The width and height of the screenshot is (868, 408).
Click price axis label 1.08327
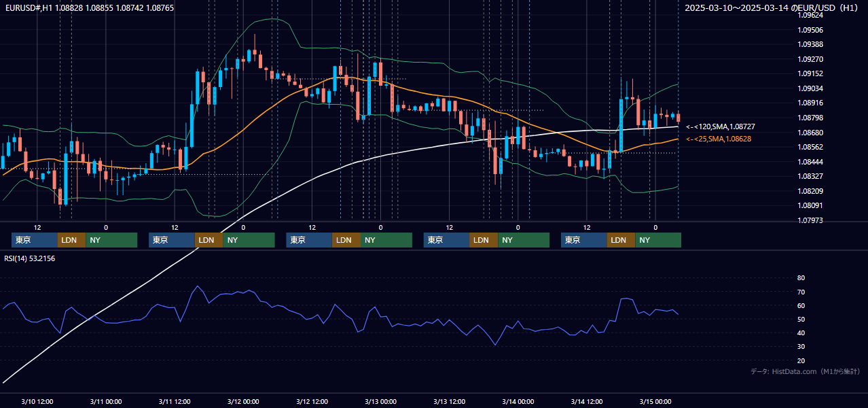[x=810, y=176]
